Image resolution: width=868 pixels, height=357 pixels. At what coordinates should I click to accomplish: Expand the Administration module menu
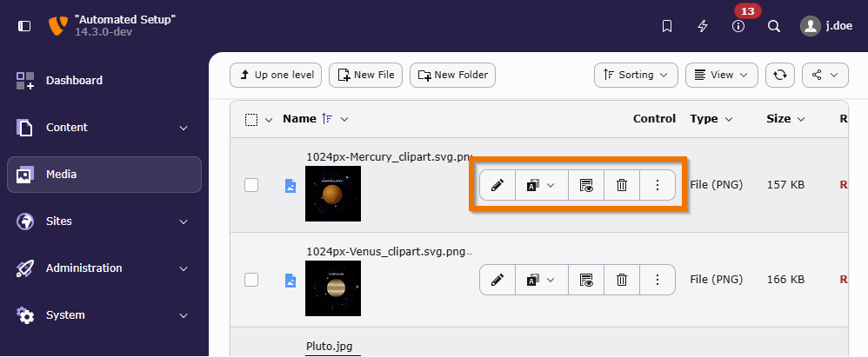coord(104,268)
